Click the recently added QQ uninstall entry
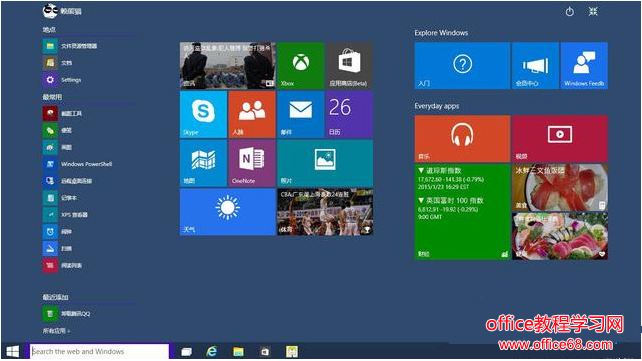 coord(67,314)
